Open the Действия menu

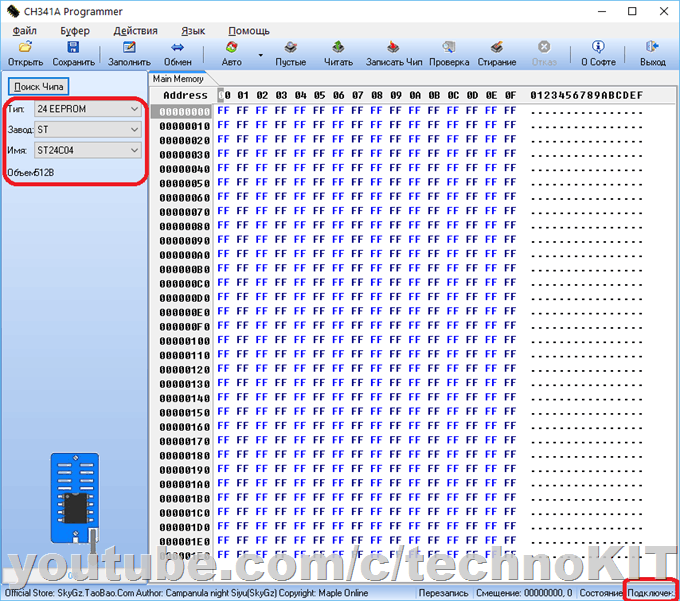click(x=135, y=31)
